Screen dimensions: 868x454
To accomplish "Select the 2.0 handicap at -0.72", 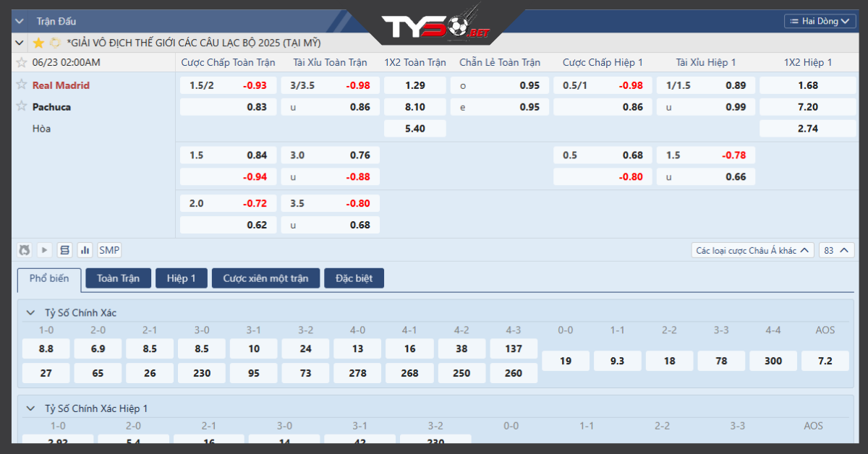I will point(228,204).
